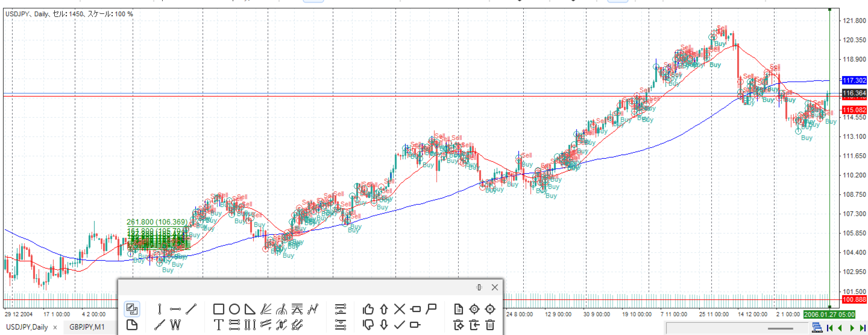Insert a thumbs up marker
The image size is (868, 335).
tap(368, 309)
